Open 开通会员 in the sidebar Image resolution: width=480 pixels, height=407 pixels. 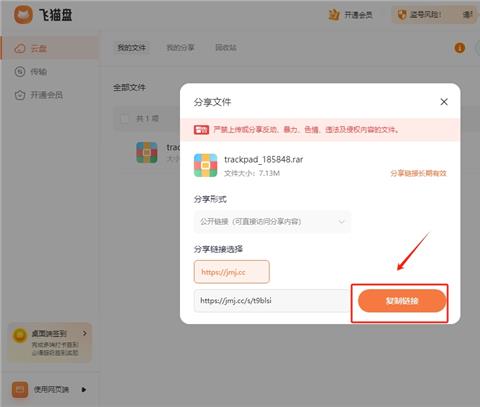pyautogui.click(x=50, y=95)
